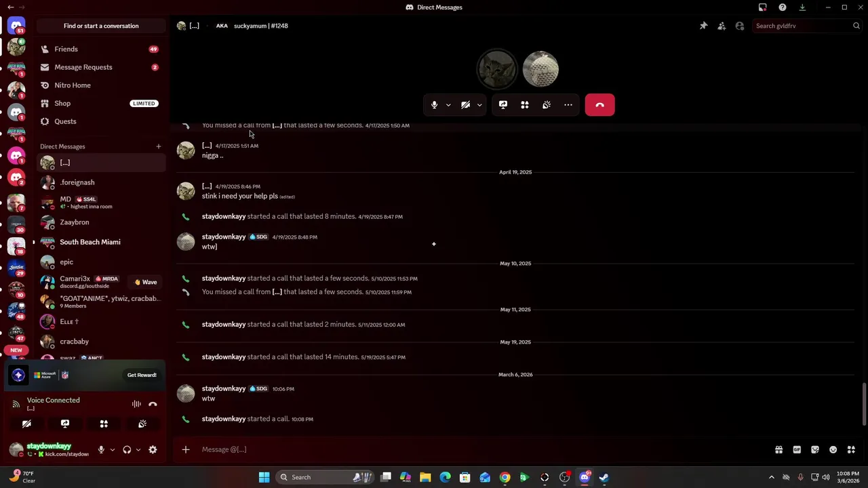Turn on camera in the call controls
The height and width of the screenshot is (488, 868).
click(x=465, y=105)
